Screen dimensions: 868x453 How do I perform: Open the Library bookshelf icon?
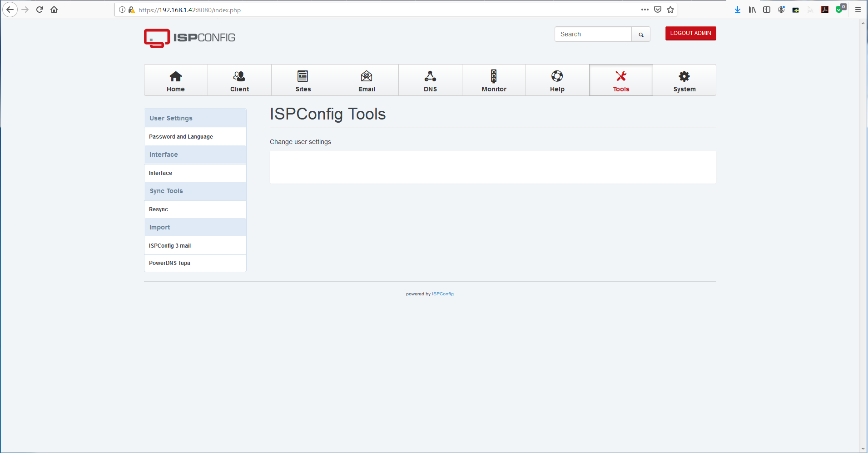752,10
